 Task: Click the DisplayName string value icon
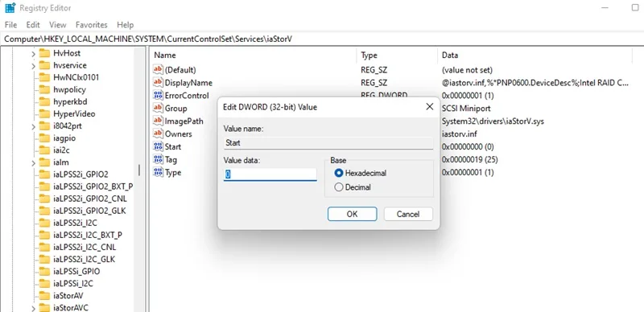pos(158,83)
